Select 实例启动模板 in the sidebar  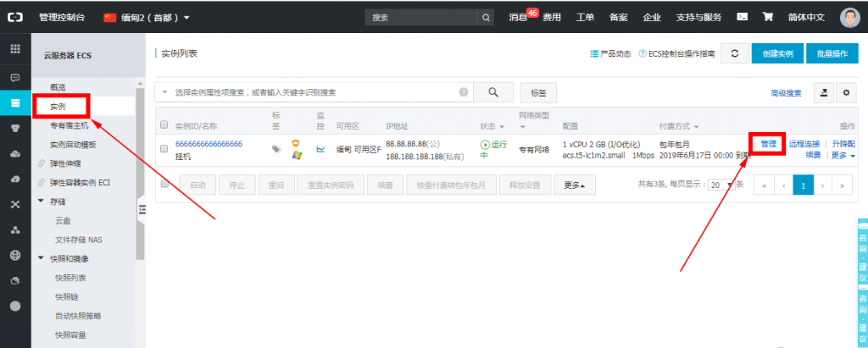(73, 145)
